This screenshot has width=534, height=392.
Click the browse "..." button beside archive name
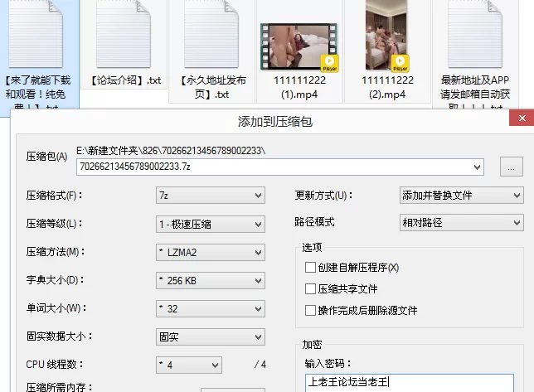pyautogui.click(x=511, y=167)
